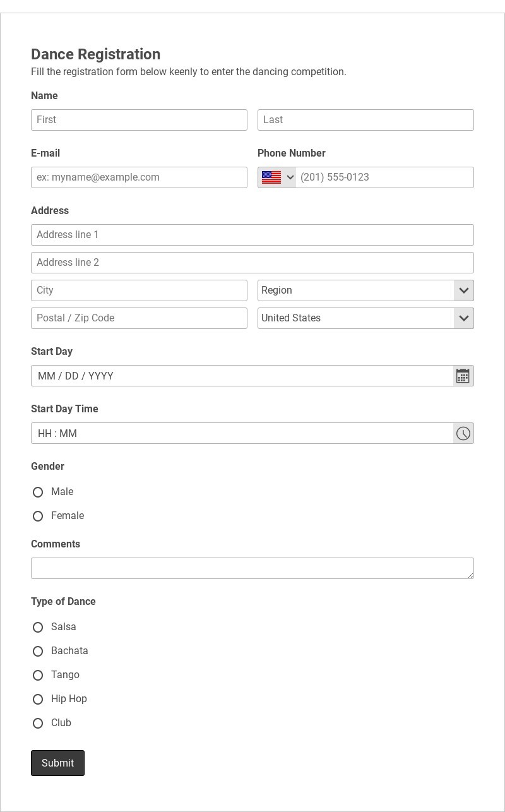Click the Gender label
This screenshot has width=505, height=812.
pyautogui.click(x=47, y=467)
